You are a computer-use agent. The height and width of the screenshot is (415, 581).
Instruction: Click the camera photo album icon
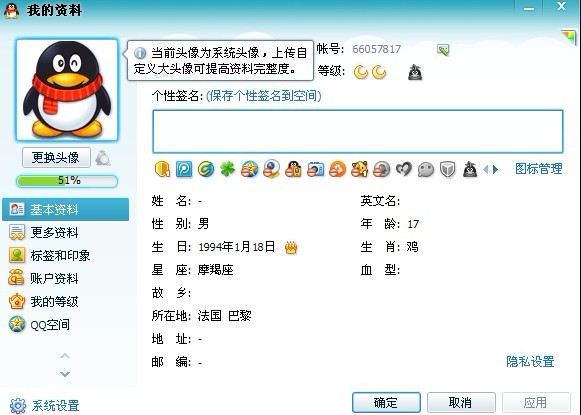point(316,170)
